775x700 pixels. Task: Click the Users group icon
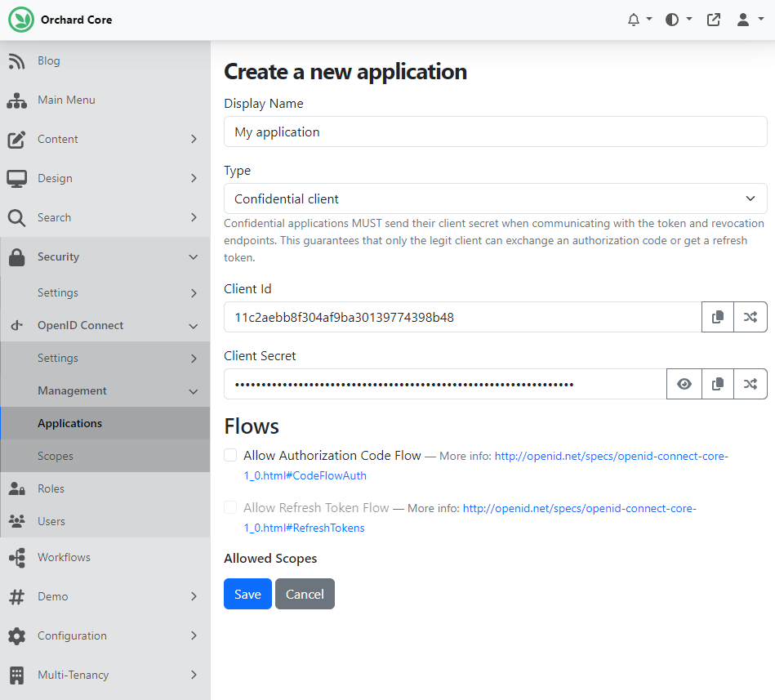tap(17, 521)
